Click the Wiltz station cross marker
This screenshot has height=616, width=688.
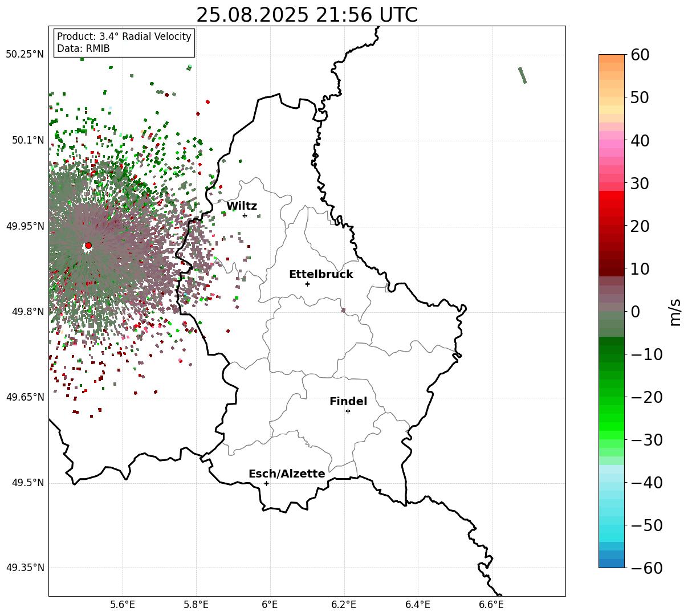click(245, 215)
